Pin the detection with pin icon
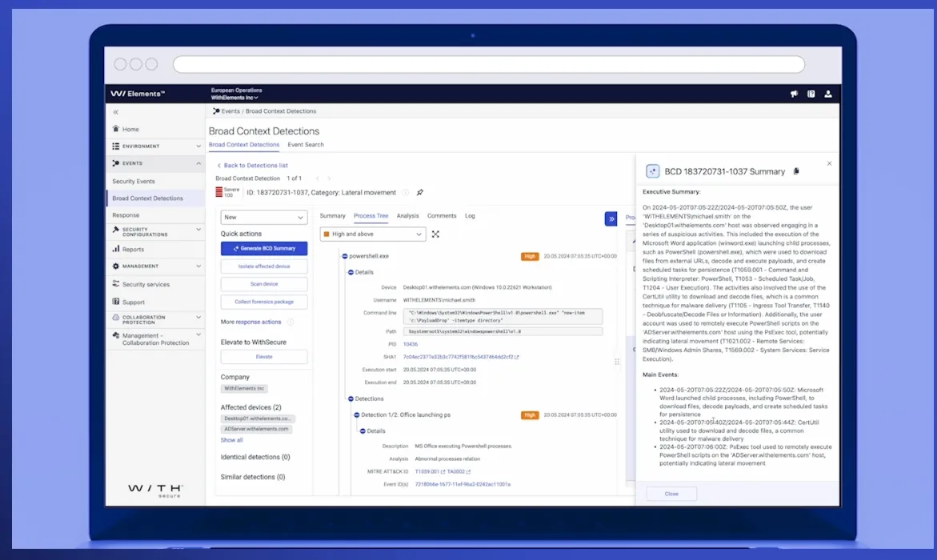Viewport: 937px width, 560px height. (420, 193)
